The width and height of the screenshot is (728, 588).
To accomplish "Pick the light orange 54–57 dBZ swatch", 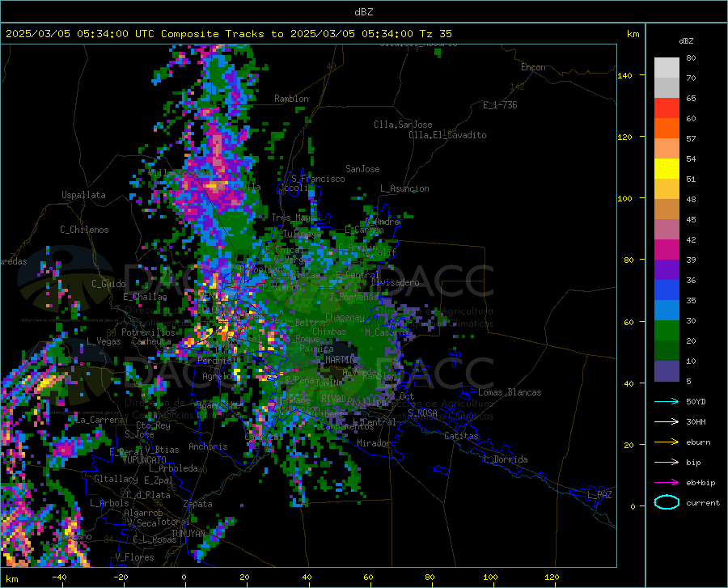I will pos(667,149).
